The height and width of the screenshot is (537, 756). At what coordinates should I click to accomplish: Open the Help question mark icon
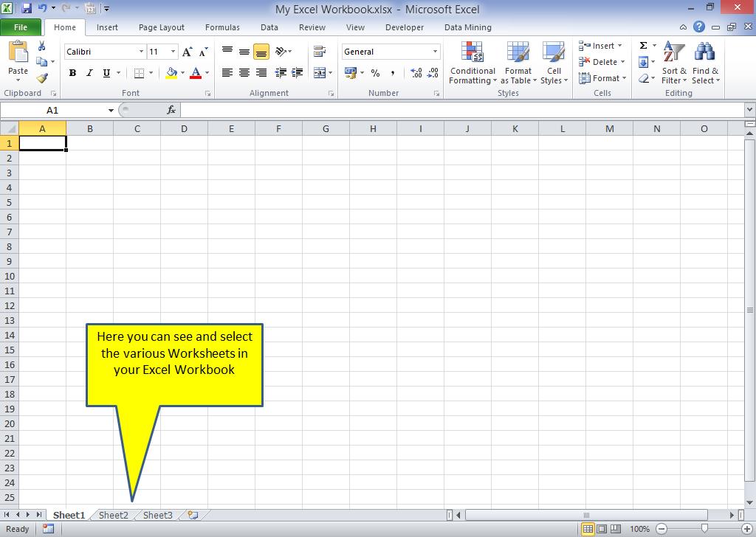coord(699,27)
